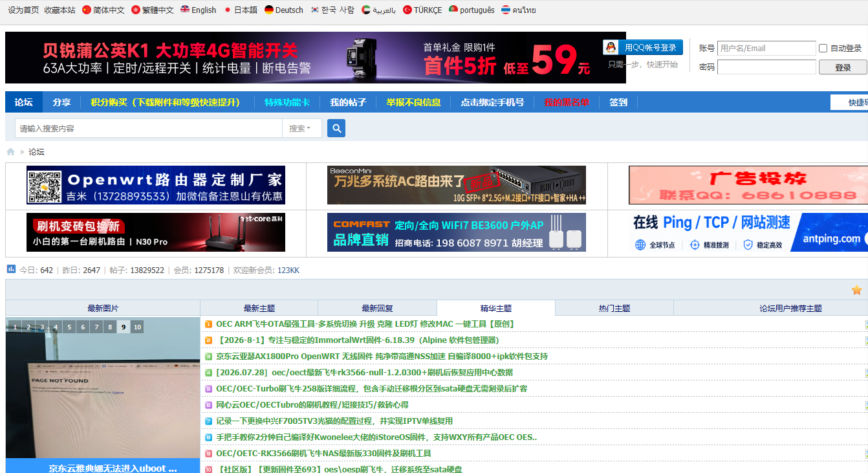This screenshot has width=868, height=473.
Task: Open the 搜索 type dropdown
Action: point(301,128)
